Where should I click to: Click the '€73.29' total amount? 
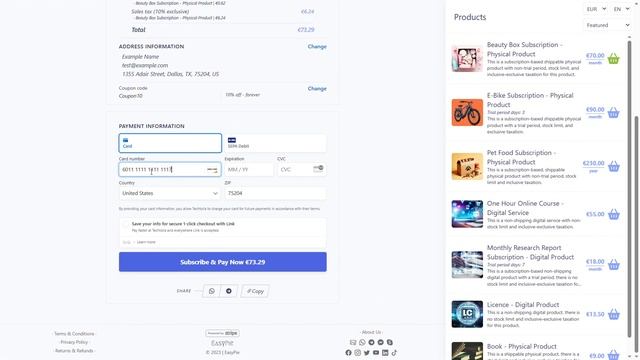pyautogui.click(x=306, y=30)
